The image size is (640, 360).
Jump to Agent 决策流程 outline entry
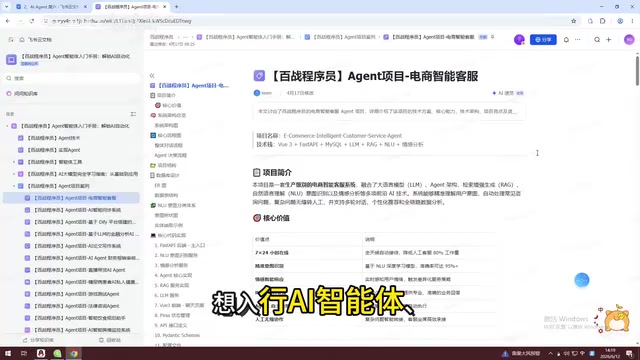(x=171, y=155)
